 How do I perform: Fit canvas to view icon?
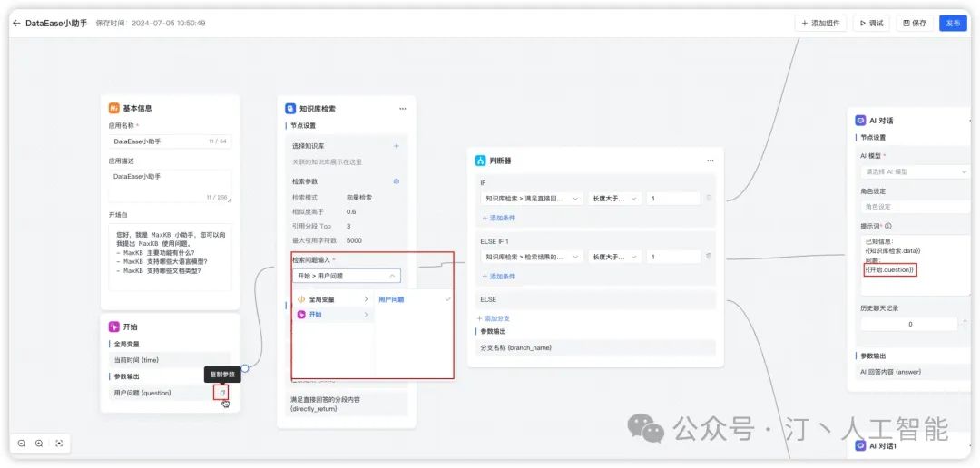[x=59, y=443]
